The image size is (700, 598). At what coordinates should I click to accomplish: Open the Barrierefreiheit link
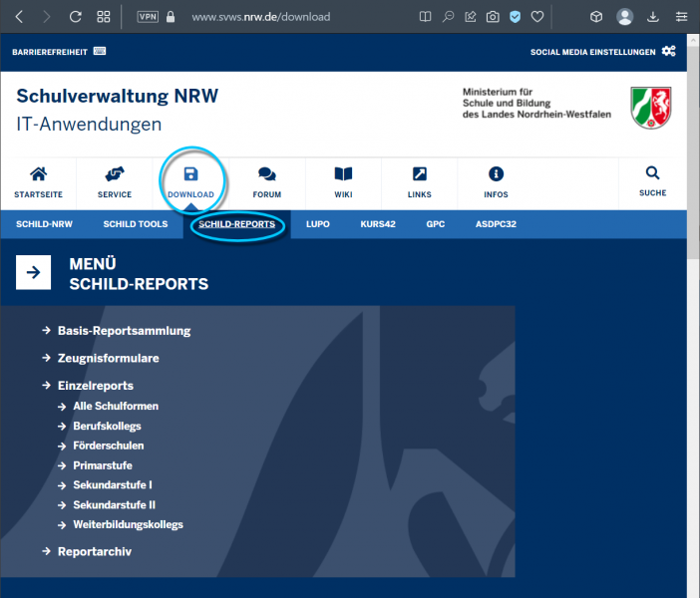coord(50,52)
